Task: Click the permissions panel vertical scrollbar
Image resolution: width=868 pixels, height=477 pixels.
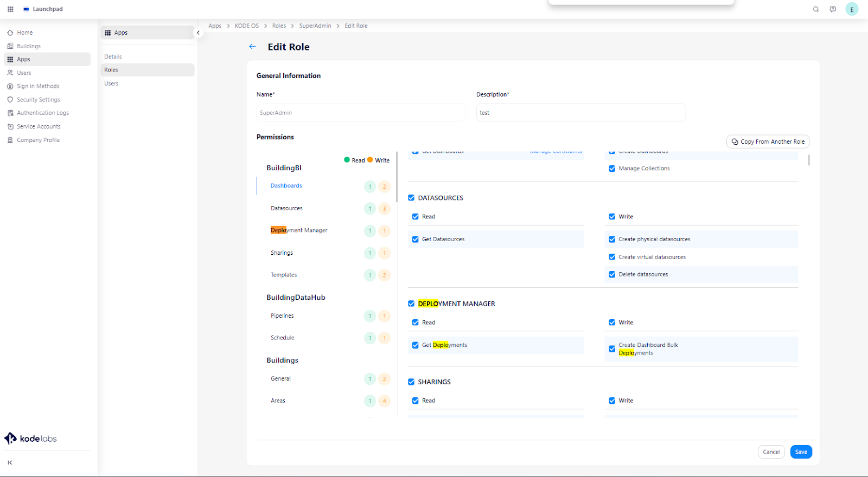Action: click(x=809, y=160)
